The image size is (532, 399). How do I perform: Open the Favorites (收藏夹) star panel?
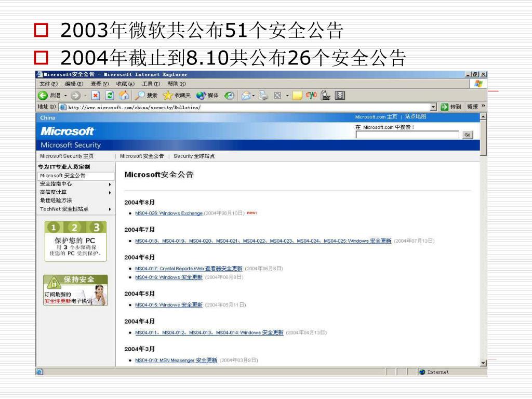177,96
